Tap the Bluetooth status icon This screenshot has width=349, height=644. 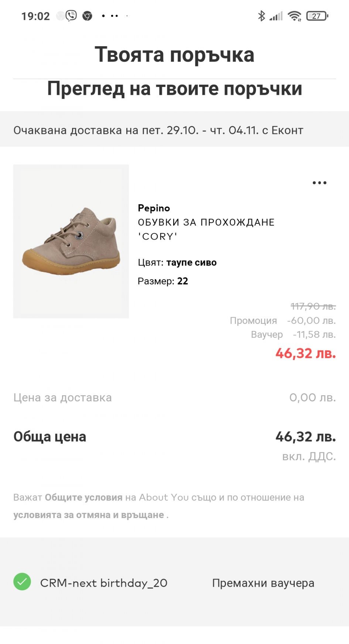click(x=261, y=16)
